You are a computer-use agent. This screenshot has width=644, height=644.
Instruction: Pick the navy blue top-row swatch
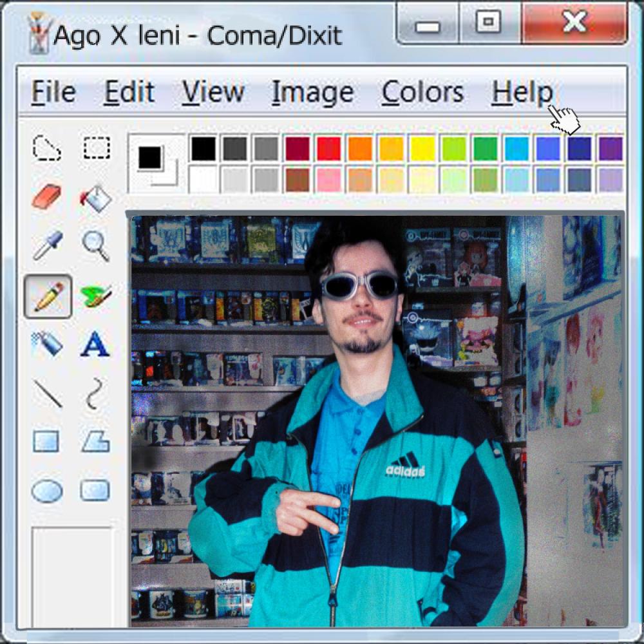[580, 148]
